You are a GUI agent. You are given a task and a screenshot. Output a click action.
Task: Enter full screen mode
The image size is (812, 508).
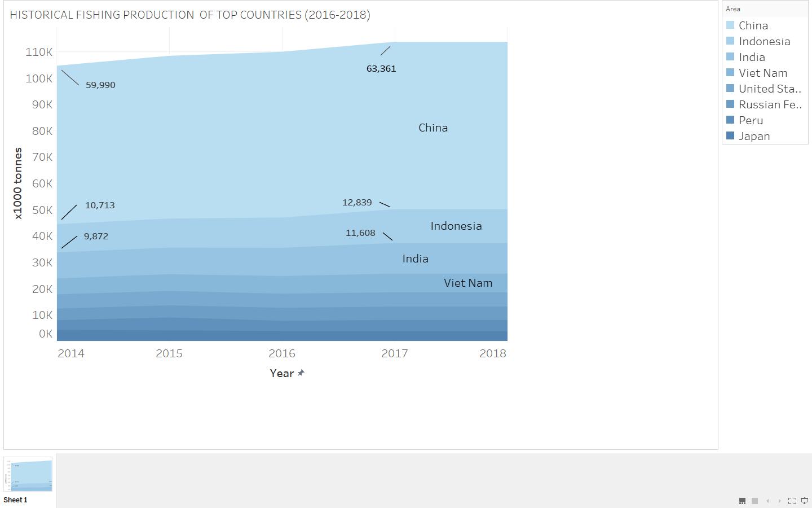click(x=792, y=501)
